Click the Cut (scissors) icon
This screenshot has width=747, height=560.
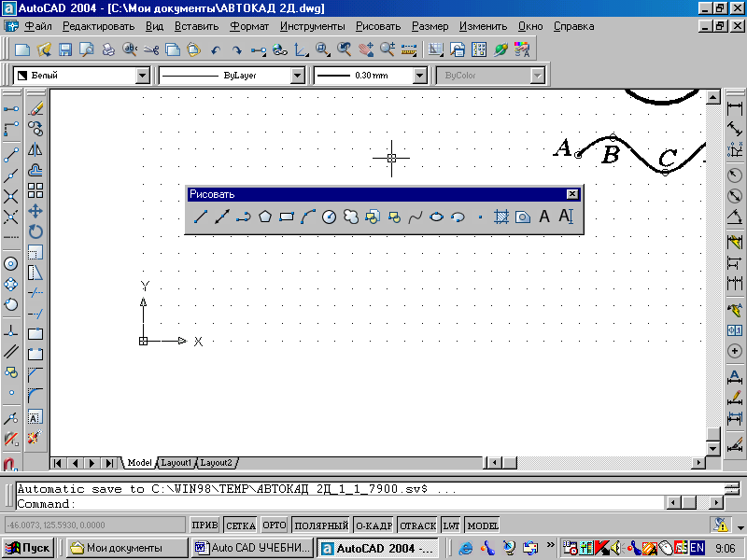pos(151,49)
